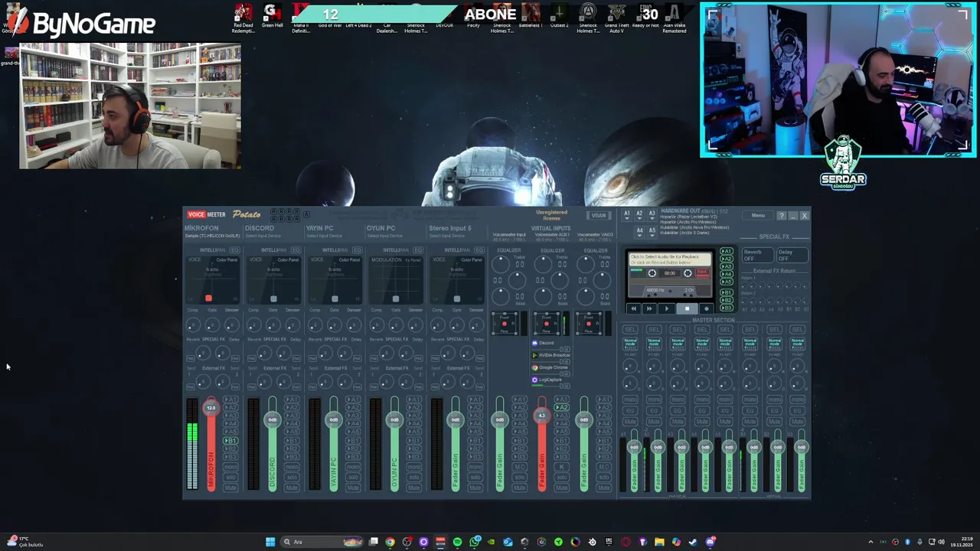
Task: Click the Voicemeeter Help question mark
Action: [x=781, y=216]
